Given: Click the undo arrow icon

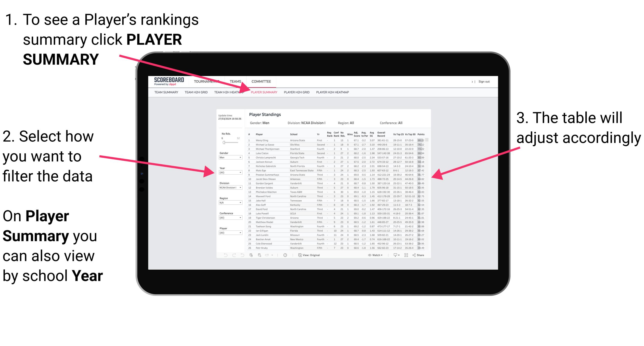Looking at the screenshot, I should (x=224, y=255).
